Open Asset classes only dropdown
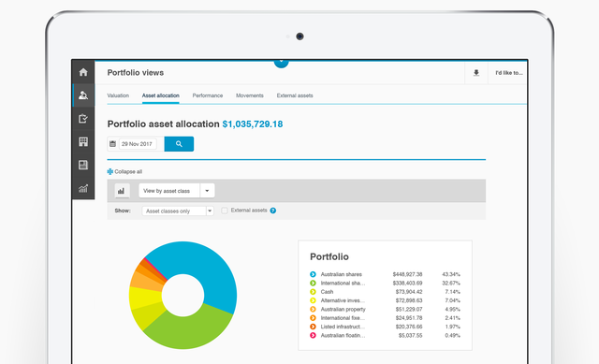599x364 pixels. pyautogui.click(x=178, y=211)
